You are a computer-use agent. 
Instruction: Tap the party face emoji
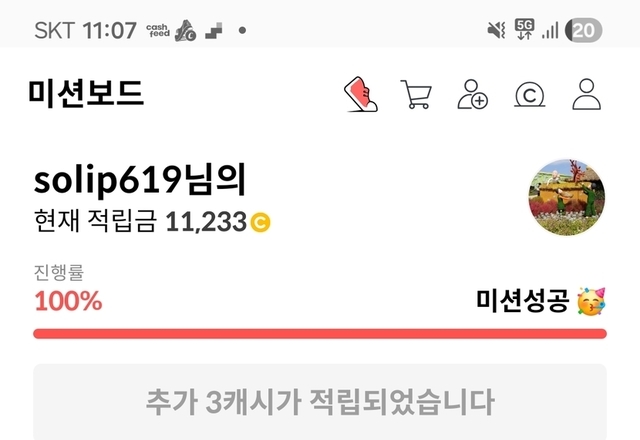[x=591, y=301]
